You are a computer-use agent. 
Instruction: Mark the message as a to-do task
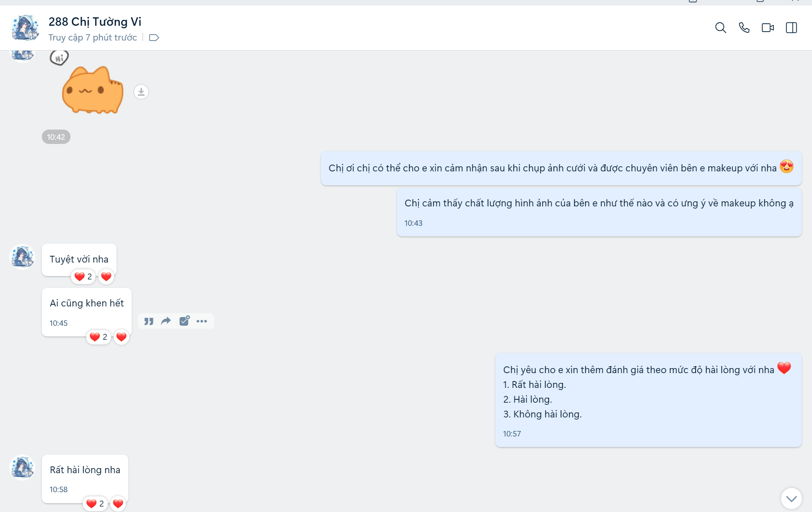point(184,321)
